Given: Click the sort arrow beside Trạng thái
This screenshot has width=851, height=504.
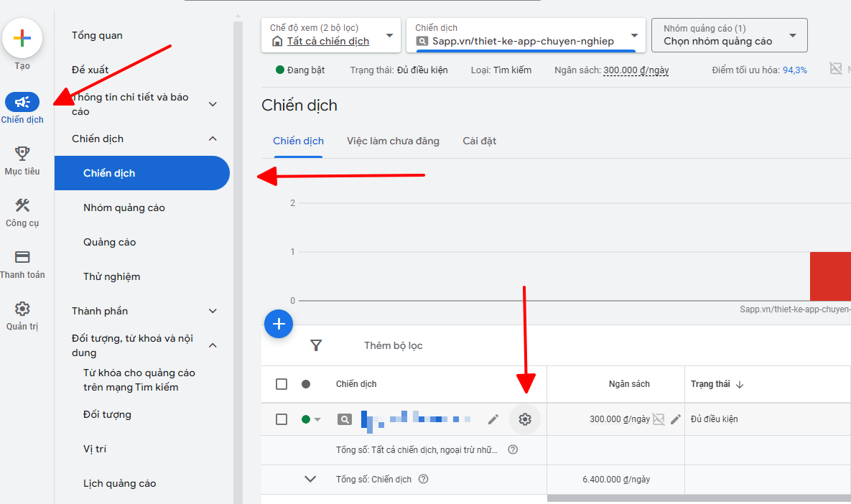Looking at the screenshot, I should click(740, 385).
